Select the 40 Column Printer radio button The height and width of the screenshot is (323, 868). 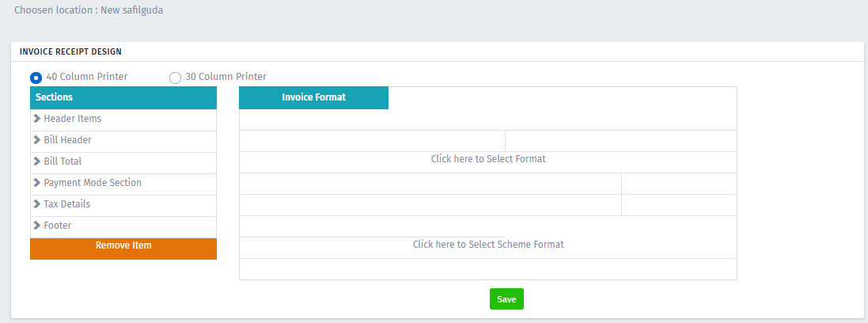[x=36, y=78]
